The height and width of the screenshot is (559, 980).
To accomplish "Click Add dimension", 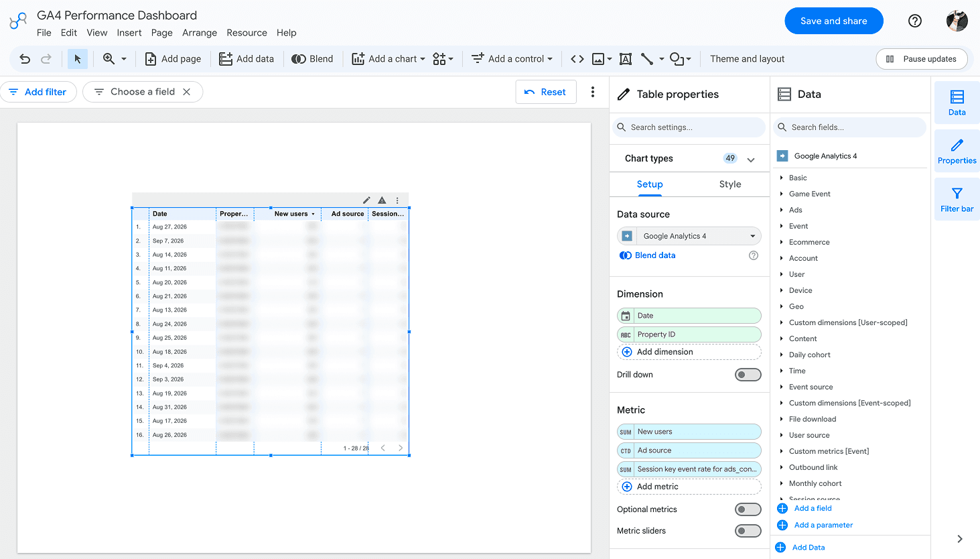I will coord(689,352).
